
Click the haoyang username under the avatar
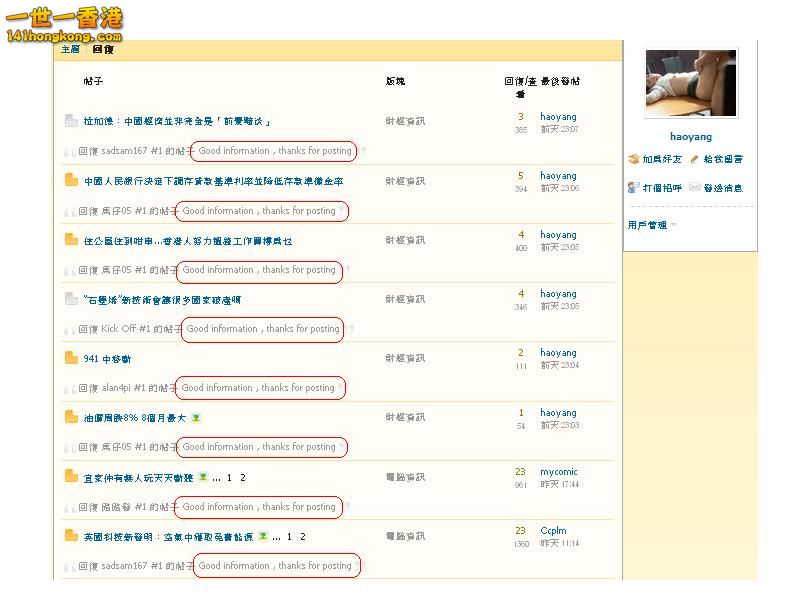pos(690,137)
